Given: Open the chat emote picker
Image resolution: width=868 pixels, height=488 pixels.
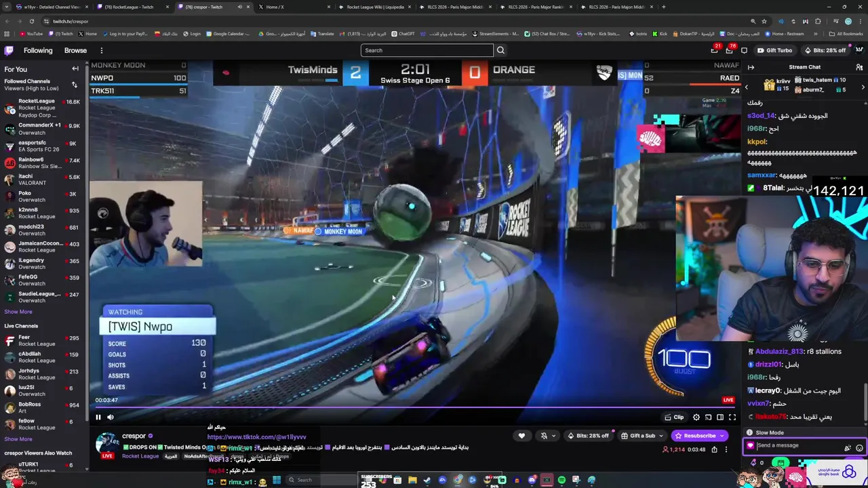Looking at the screenshot, I should (x=859, y=447).
